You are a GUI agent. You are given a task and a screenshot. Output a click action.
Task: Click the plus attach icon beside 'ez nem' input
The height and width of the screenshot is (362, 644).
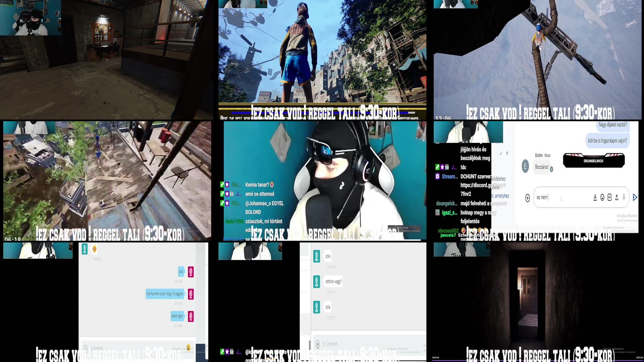click(x=527, y=198)
